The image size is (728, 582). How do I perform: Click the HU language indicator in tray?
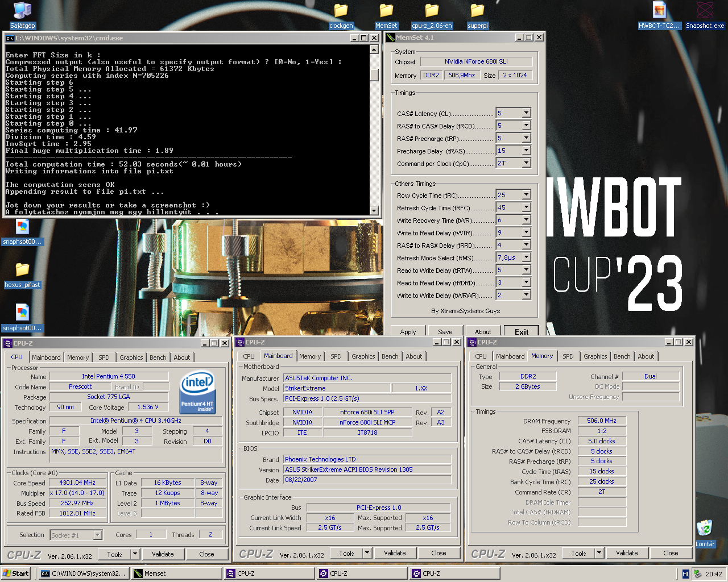click(x=686, y=574)
